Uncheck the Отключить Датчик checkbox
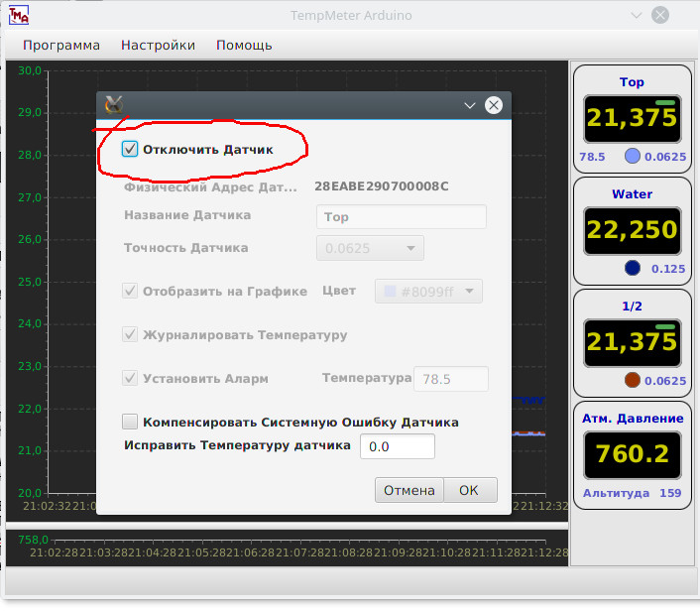The height and width of the screenshot is (611, 700). point(130,149)
